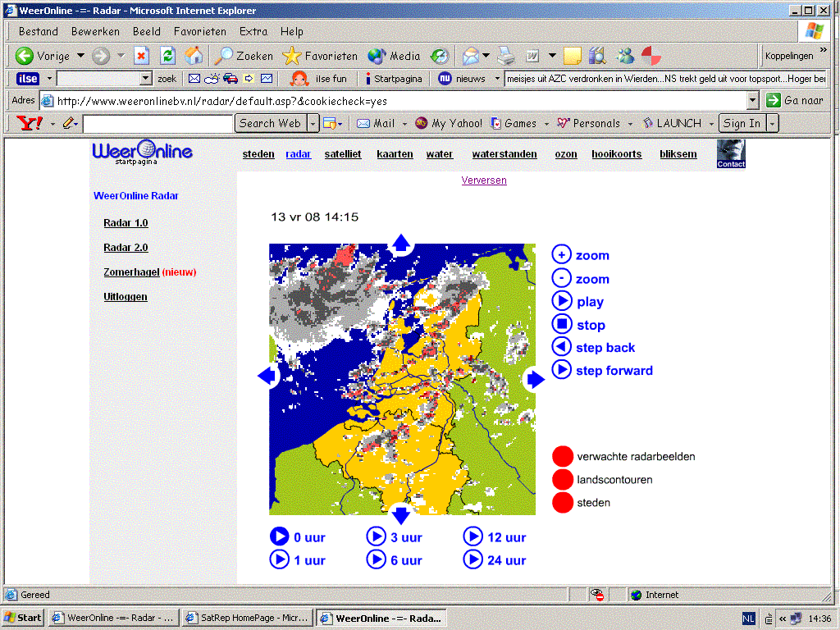Screen dimensions: 840x630
Task: Click the browser refresh icon
Action: coord(167,56)
